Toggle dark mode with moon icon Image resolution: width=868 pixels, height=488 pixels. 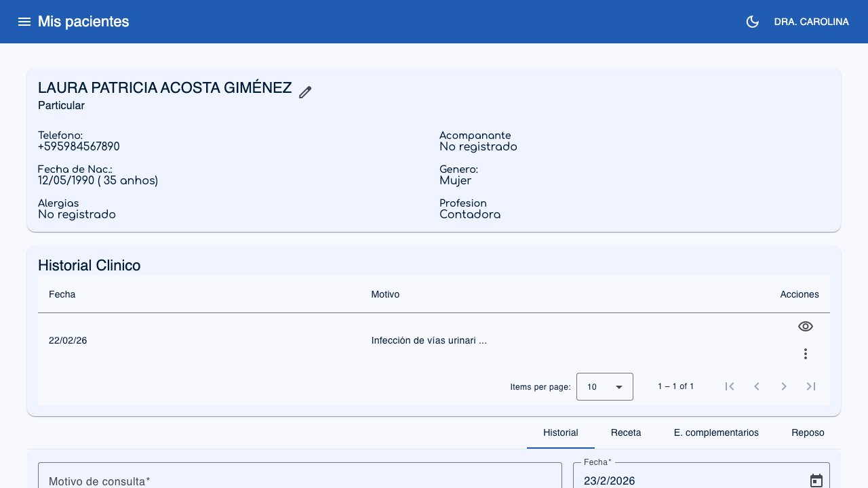click(x=752, y=22)
